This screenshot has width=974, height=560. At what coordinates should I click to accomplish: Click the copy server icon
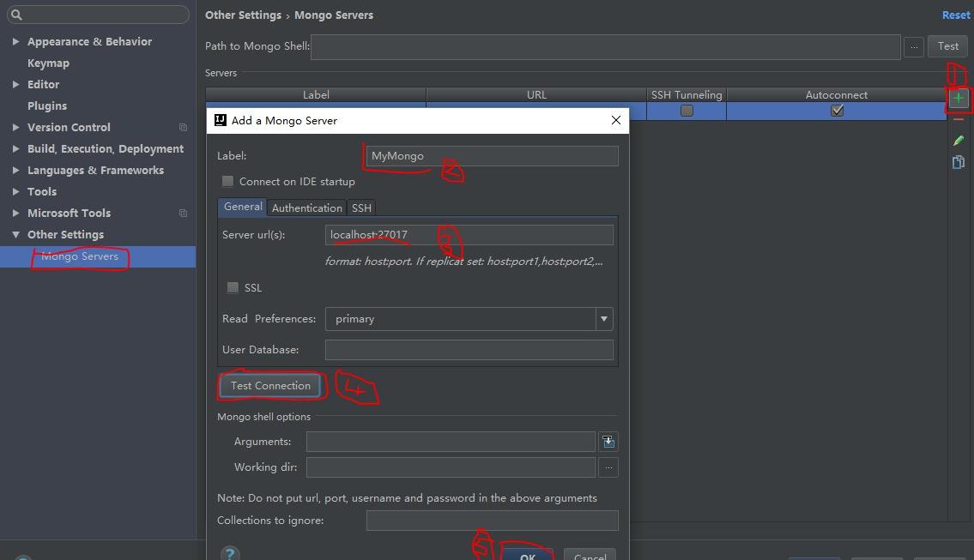point(958,162)
